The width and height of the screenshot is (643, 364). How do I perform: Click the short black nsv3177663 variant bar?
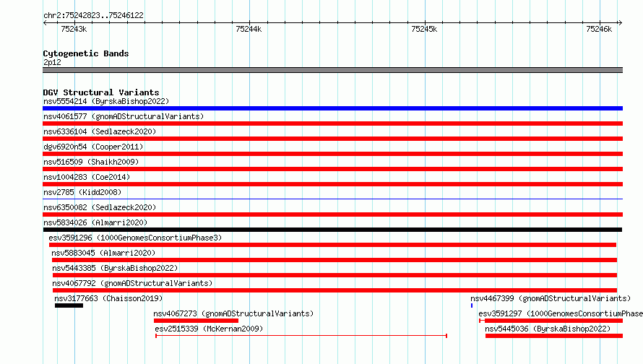[x=69, y=305]
